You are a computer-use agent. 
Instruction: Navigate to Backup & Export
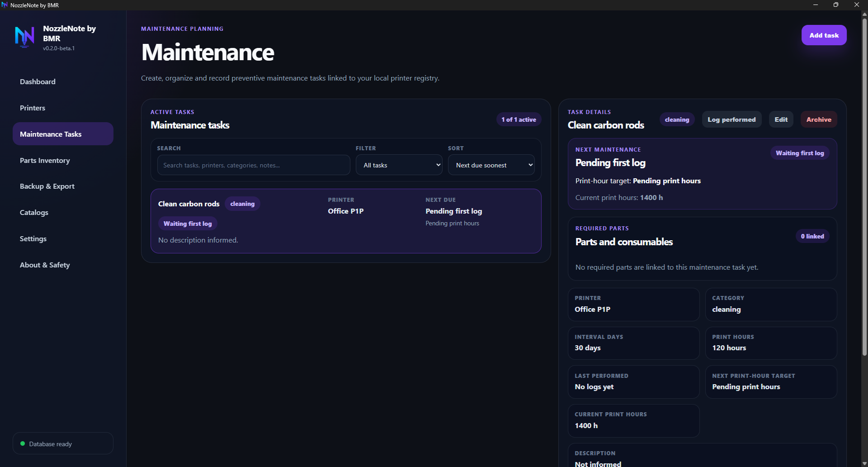[63, 186]
